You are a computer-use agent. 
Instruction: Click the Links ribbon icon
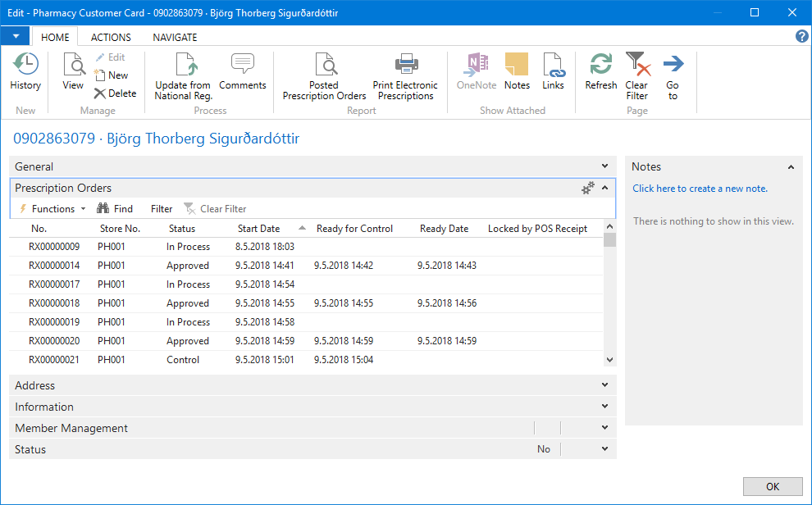click(x=554, y=72)
